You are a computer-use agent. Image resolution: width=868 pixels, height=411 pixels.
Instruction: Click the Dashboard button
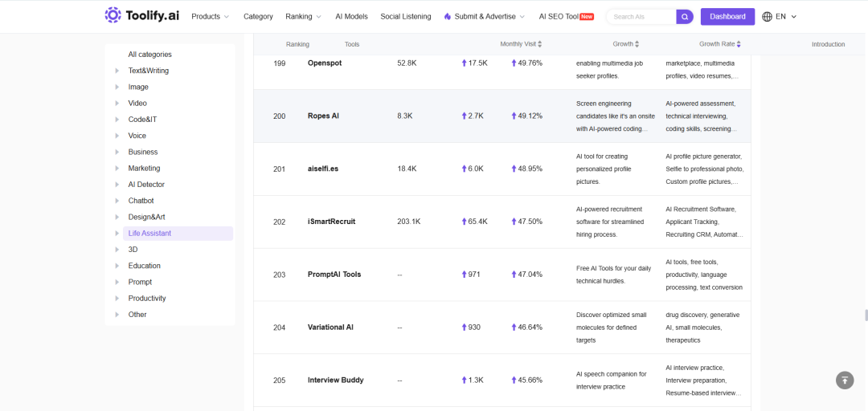click(x=727, y=17)
